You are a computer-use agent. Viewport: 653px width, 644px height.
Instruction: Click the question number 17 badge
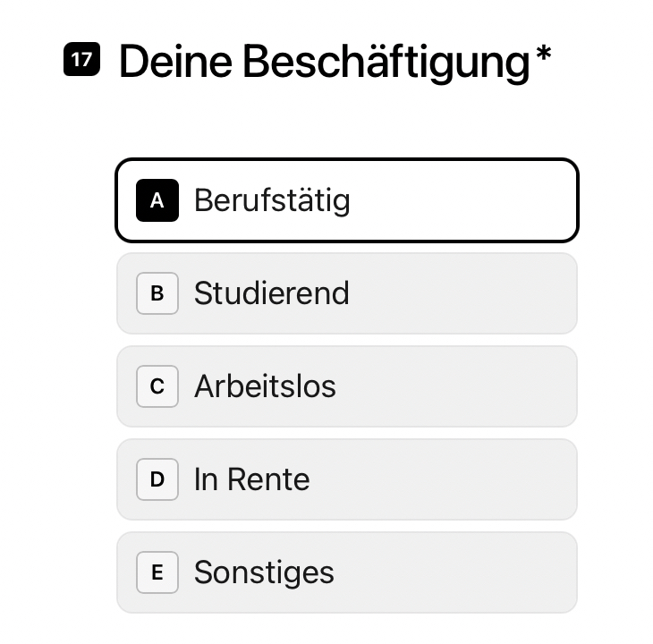tap(81, 60)
